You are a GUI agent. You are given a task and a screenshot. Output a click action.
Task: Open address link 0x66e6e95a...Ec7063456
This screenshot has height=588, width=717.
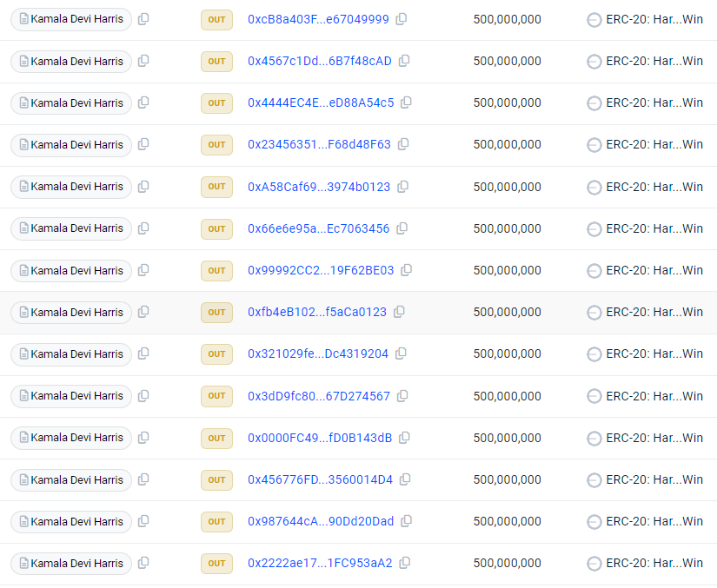pos(319,228)
